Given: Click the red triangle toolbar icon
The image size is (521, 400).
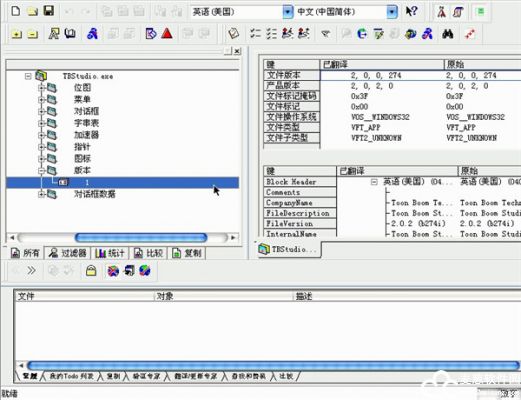Looking at the screenshot, I should click(167, 34).
